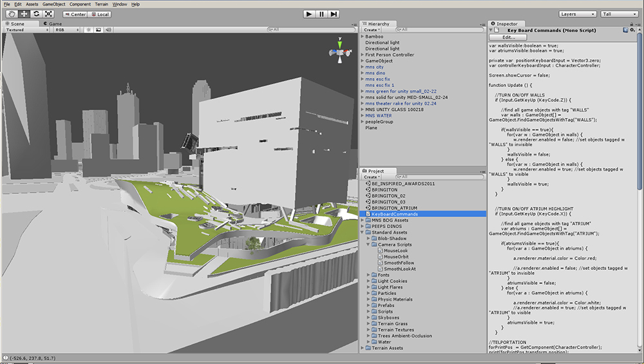Screen dimensions: 644x364
Task: Open the Textured draw mode dropdown
Action: (27, 30)
